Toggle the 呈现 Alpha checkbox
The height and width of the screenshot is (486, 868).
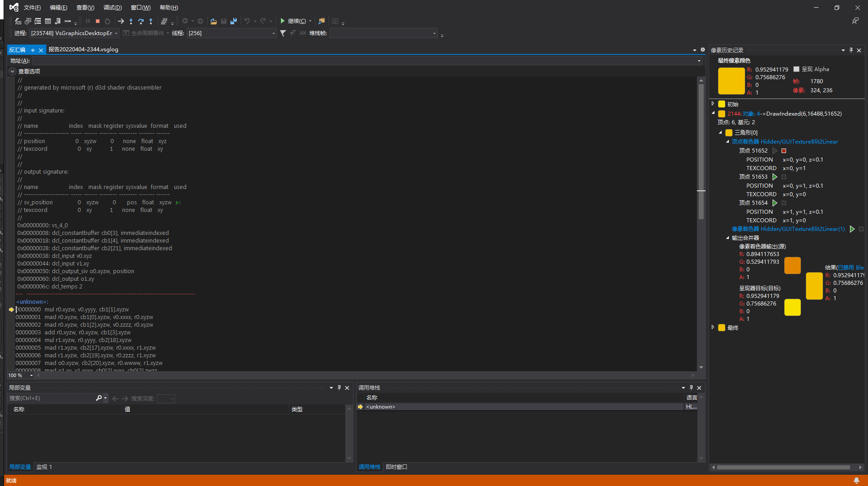click(x=796, y=69)
